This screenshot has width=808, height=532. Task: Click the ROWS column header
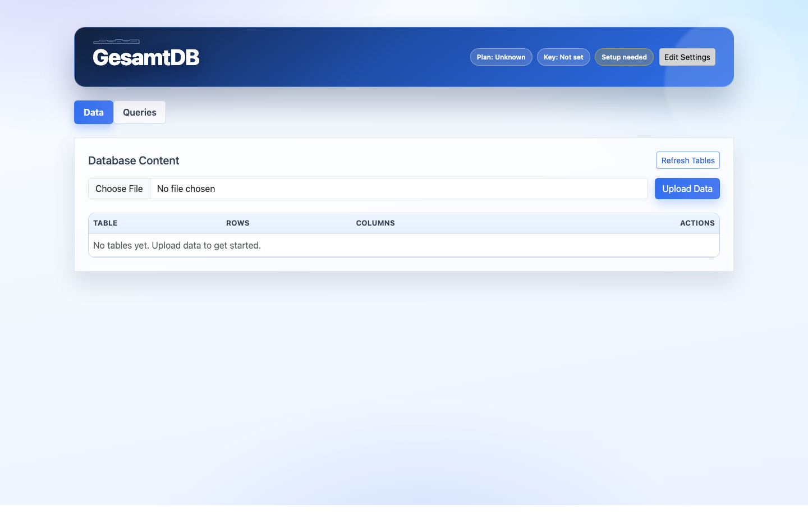coord(237,223)
